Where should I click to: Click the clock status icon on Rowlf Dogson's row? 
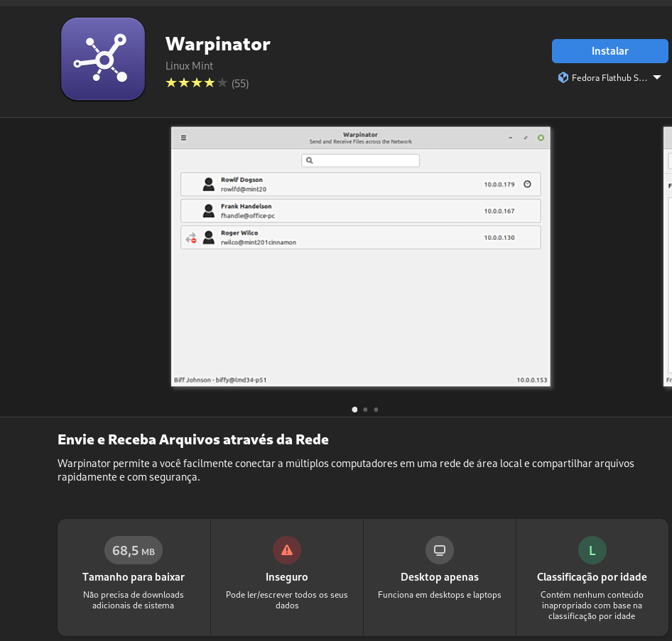point(527,184)
